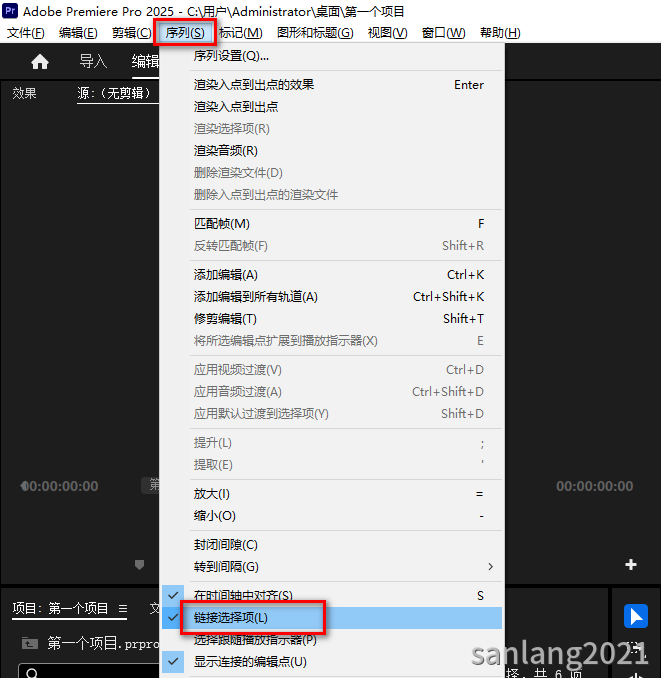Click program monitor duration timecode
Image resolution: width=661 pixels, height=678 pixels.
coord(594,486)
